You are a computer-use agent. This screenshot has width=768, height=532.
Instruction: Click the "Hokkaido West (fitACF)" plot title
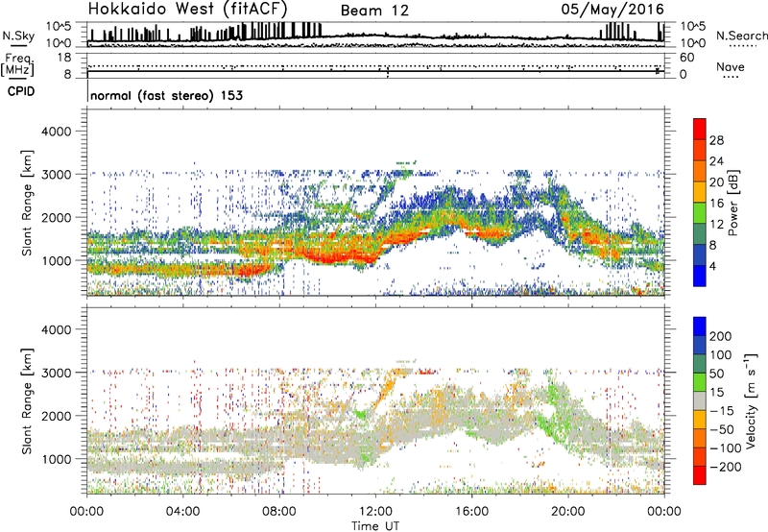tap(187, 9)
